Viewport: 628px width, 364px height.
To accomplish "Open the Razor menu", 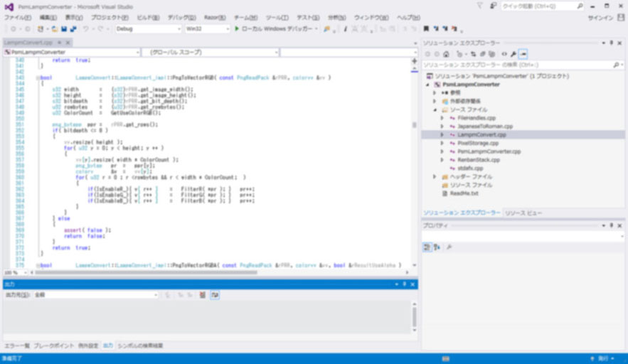I will (x=215, y=18).
